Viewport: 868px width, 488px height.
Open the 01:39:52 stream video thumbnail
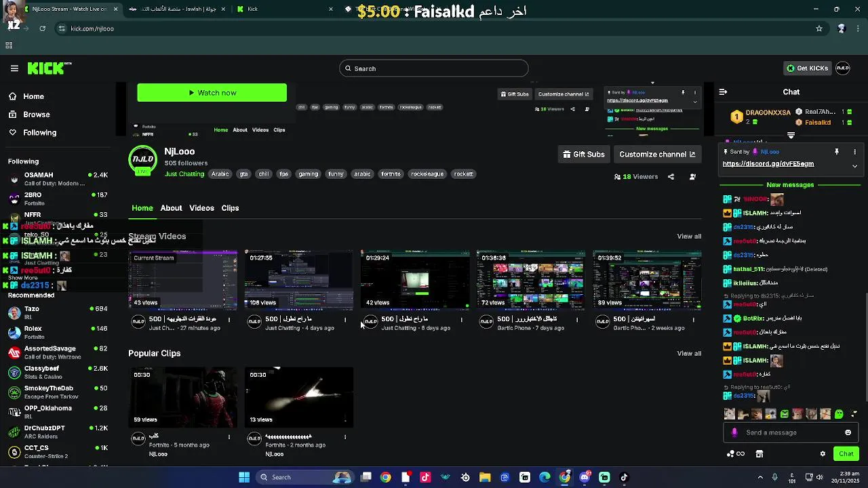click(648, 280)
